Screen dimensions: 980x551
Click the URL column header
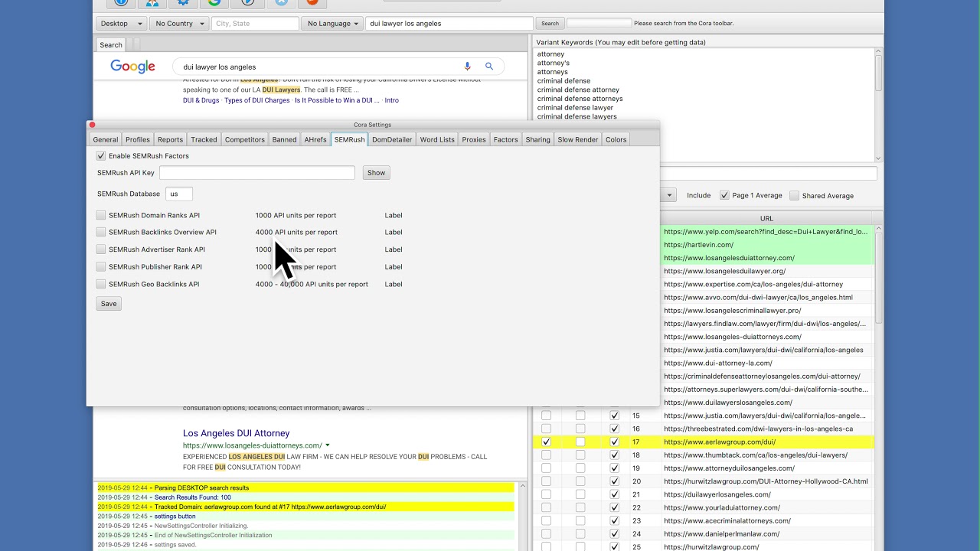point(766,218)
